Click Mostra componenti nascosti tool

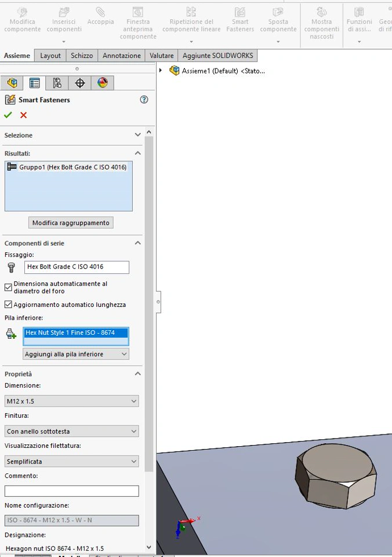(x=321, y=23)
